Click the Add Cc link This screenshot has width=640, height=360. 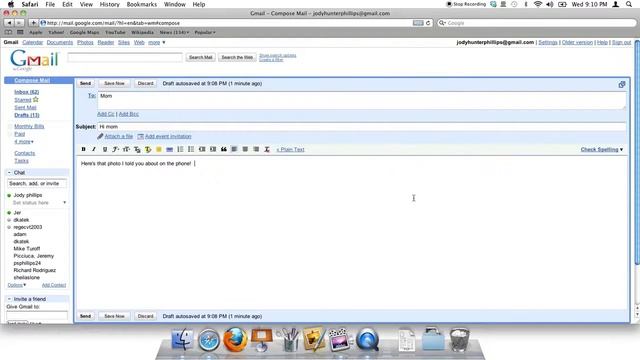[x=106, y=114]
